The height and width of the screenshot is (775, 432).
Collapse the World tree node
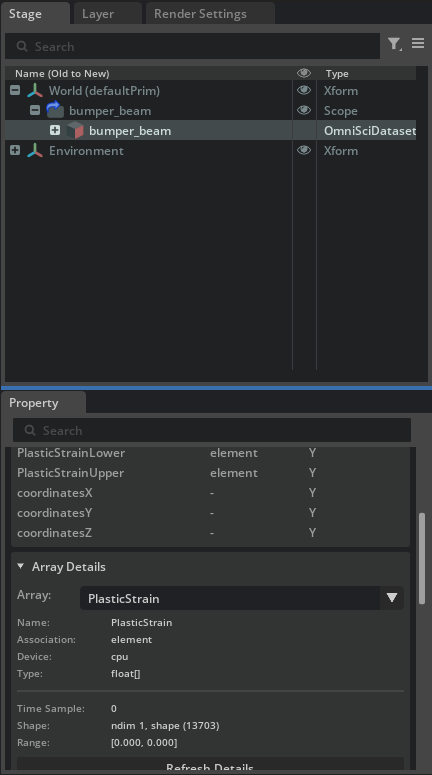[x=15, y=90]
